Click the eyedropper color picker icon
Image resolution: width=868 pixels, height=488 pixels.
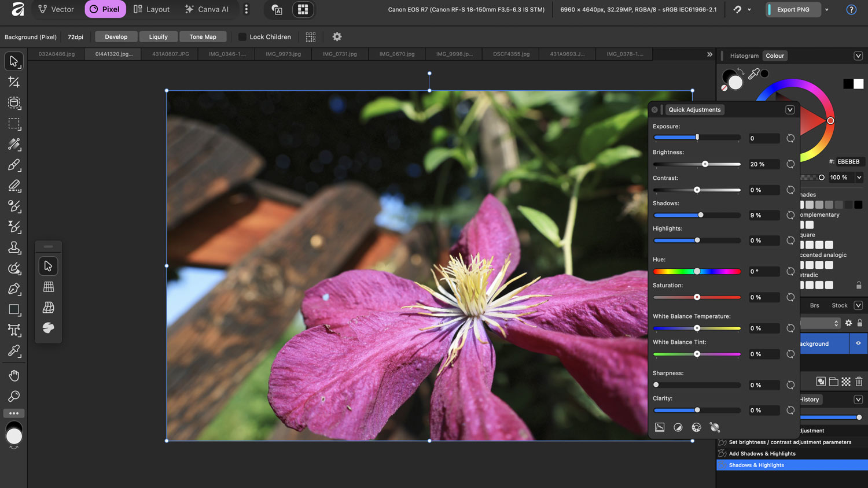click(753, 73)
